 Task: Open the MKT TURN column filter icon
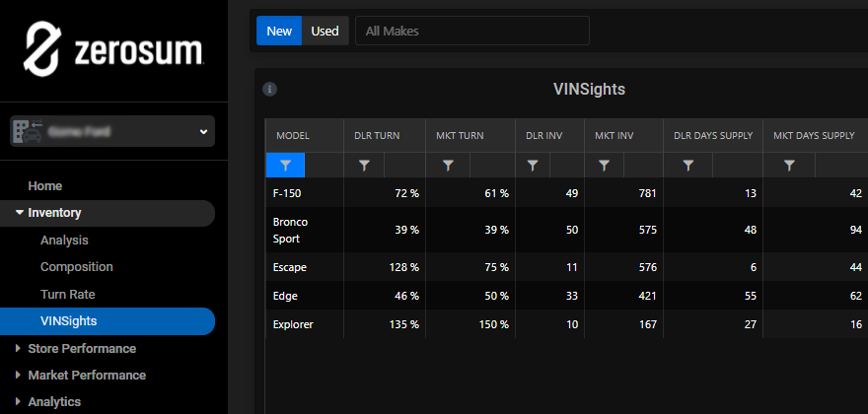(x=448, y=165)
